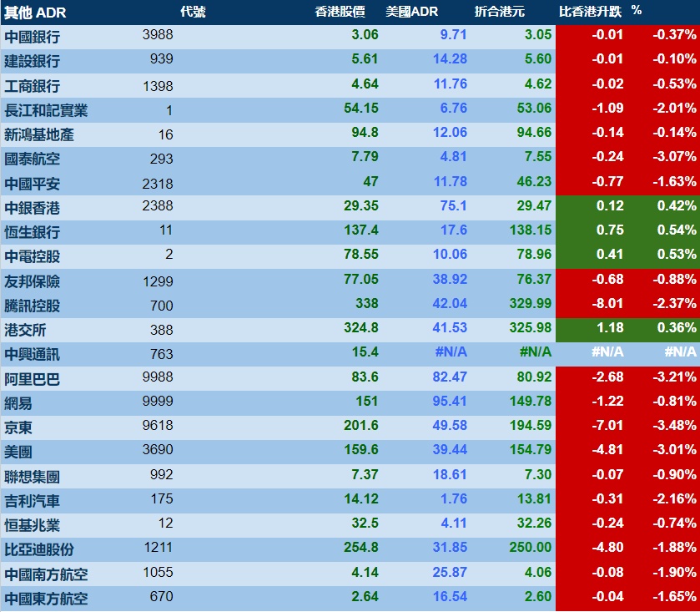This screenshot has height=612, width=700.
Task: Click change value -8.01
Action: coord(607,303)
